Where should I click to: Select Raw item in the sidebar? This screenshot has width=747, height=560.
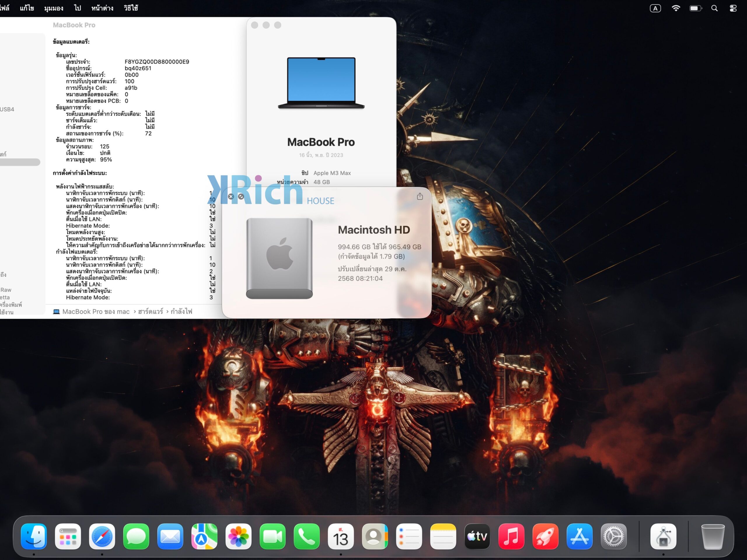6,290
